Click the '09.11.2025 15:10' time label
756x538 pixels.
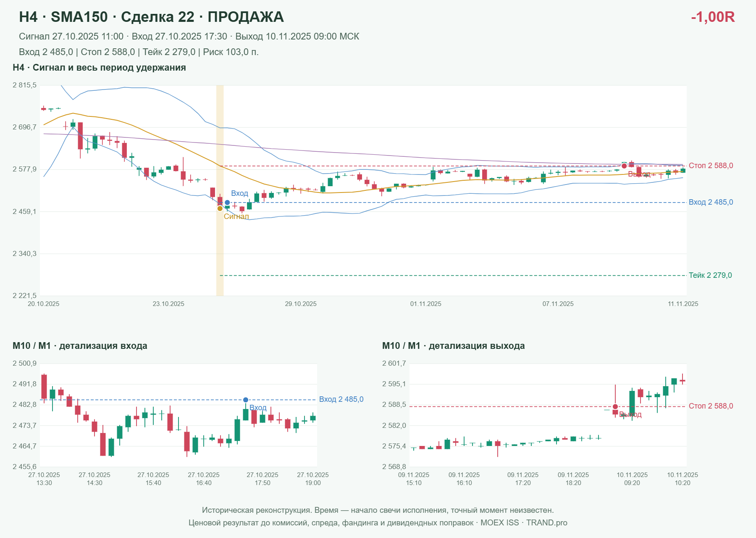coord(414,479)
